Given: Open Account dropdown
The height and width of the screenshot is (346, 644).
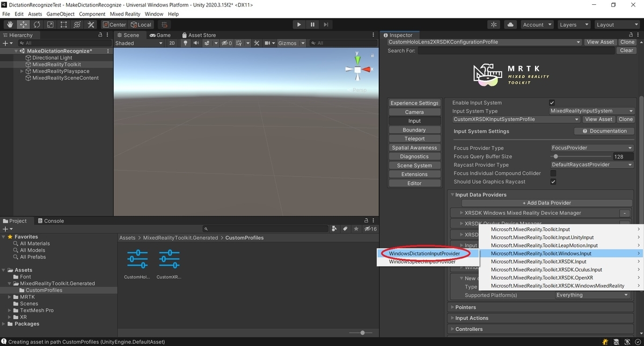Looking at the screenshot, I should click(x=537, y=25).
